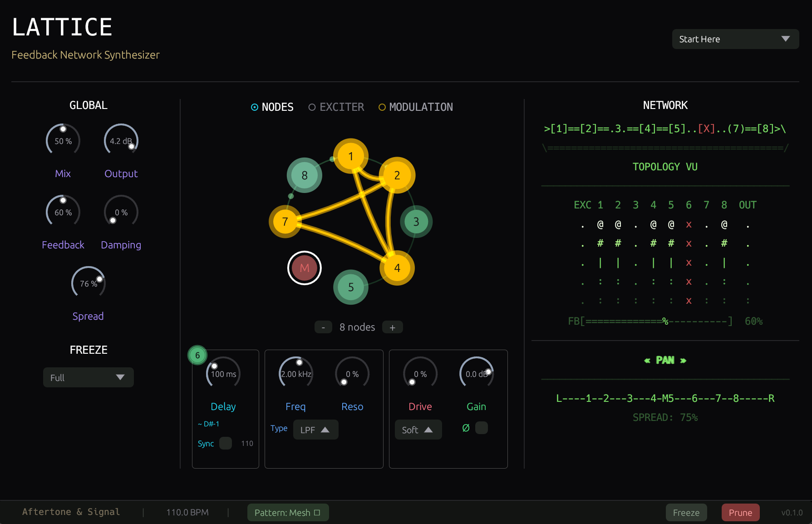
Task: Select node 1 in the lattice graph
Action: coord(350,156)
